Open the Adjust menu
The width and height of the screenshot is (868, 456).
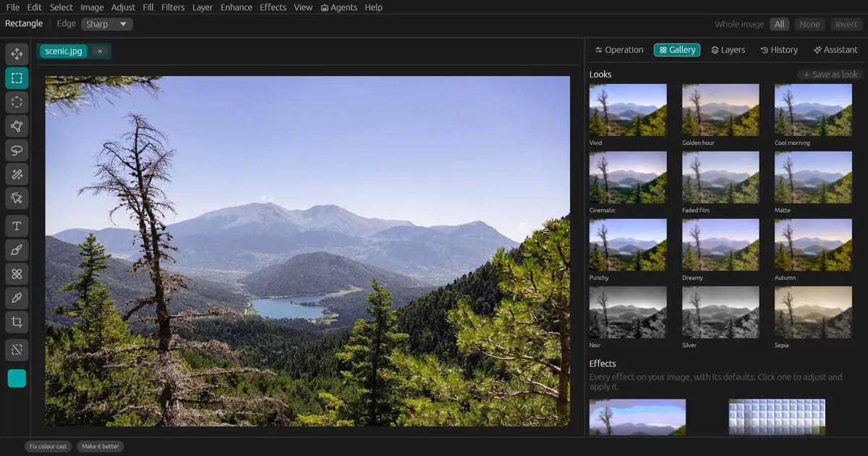tap(123, 7)
